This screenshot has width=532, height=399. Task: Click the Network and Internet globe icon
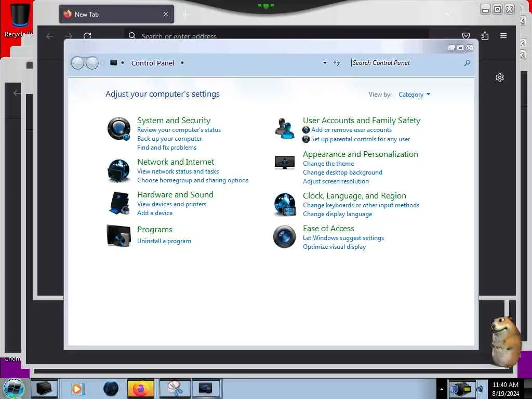click(x=118, y=170)
